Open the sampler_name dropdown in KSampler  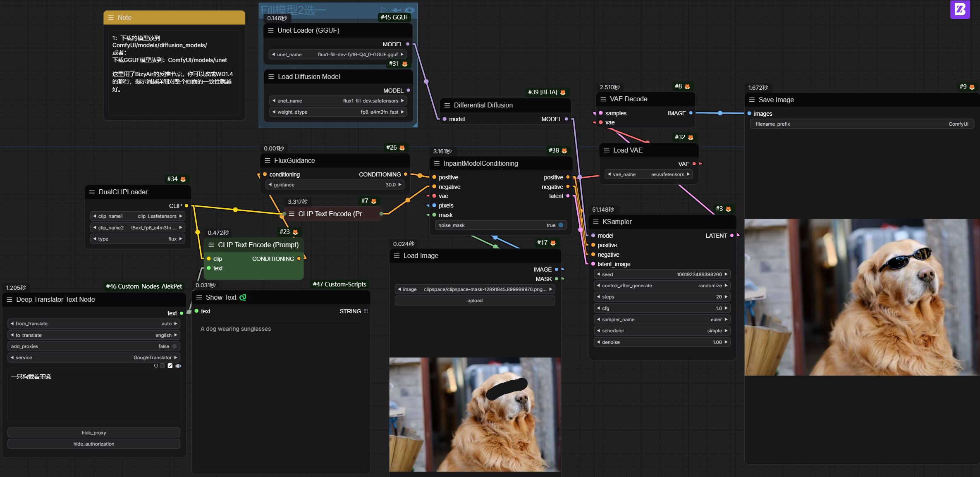pyautogui.click(x=662, y=319)
